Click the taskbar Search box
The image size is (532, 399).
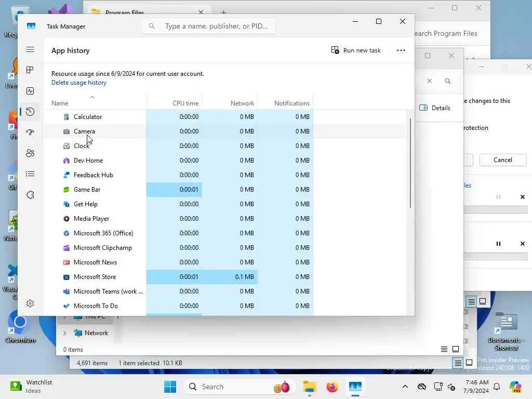[x=240, y=387]
